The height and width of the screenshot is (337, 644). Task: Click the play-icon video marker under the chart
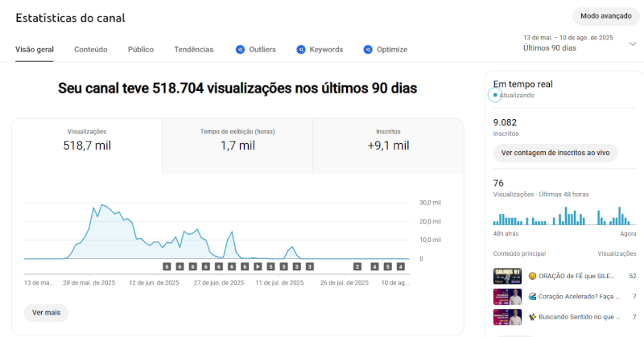258,266
